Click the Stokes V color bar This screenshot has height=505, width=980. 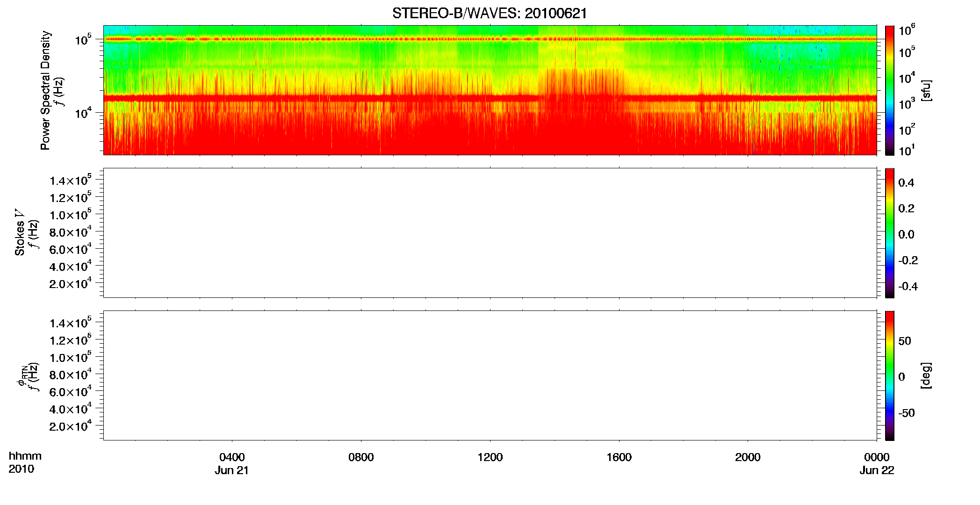(x=889, y=233)
